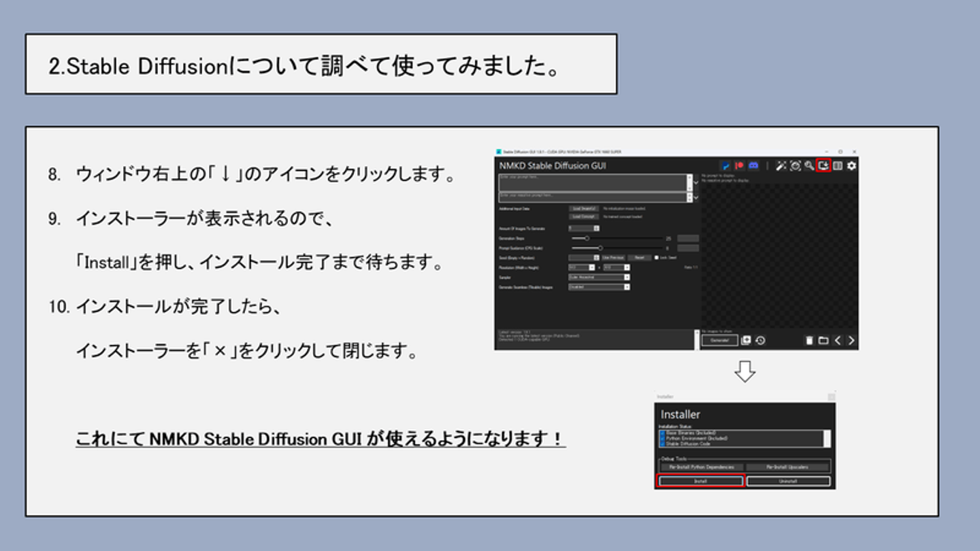Open the Discord icon
Image resolution: width=980 pixels, height=551 pixels.
point(753,165)
